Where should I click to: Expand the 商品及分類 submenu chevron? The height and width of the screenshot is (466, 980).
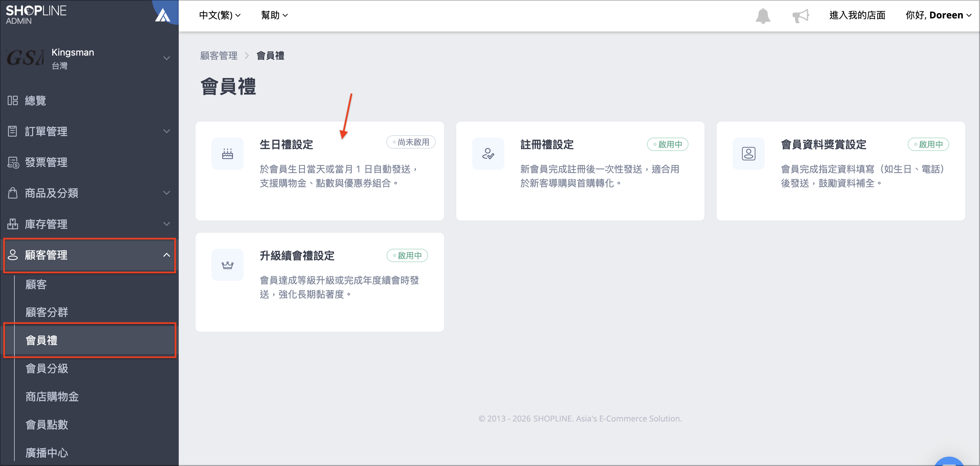coord(166,193)
